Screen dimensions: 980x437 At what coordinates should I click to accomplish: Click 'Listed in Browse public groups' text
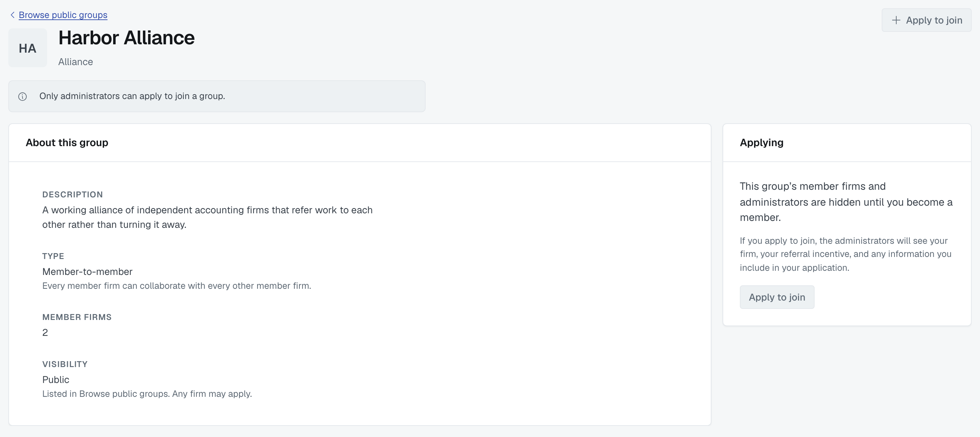tap(147, 394)
